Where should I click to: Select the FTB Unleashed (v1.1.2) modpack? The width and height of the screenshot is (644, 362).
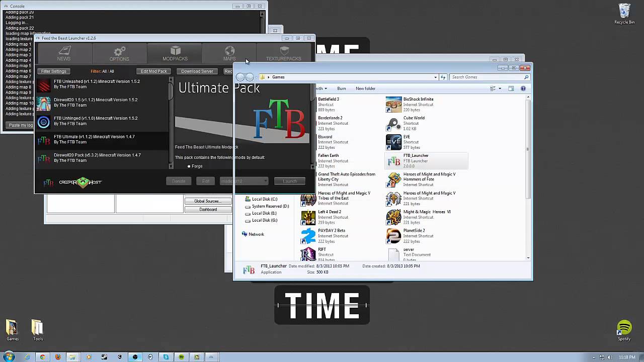(103, 84)
